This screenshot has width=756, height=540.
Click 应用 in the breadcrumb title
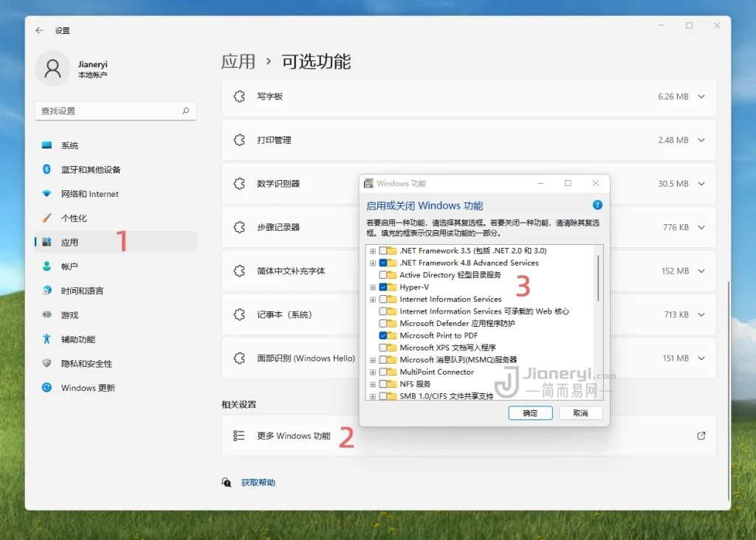[x=238, y=62]
